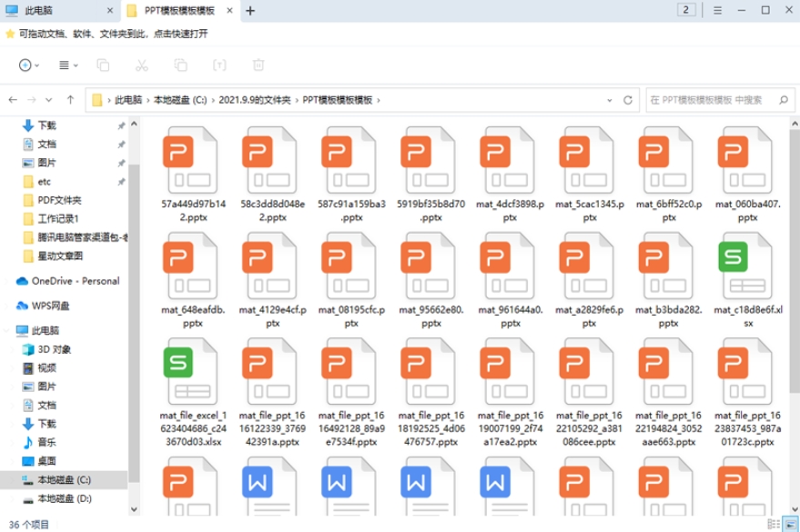800x532 pixels.
Task: Click the cut scissors icon
Action: [142, 65]
